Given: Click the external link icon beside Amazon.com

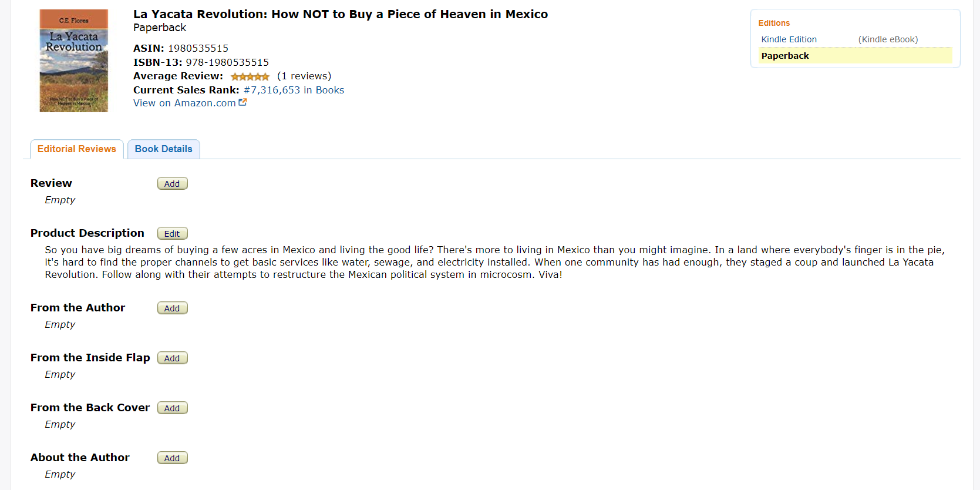Looking at the screenshot, I should 243,102.
